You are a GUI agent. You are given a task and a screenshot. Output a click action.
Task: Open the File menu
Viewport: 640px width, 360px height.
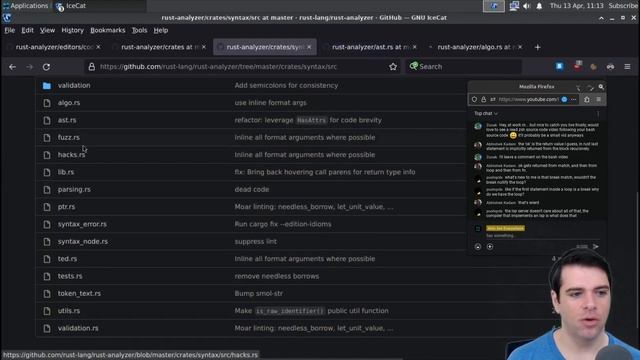[x=9, y=30]
